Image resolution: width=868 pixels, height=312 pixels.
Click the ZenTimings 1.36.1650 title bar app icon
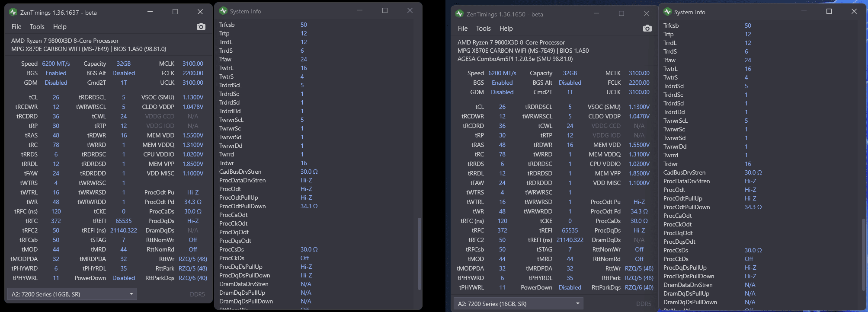click(x=459, y=14)
